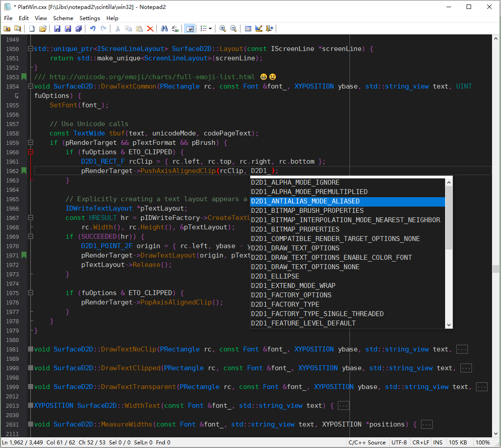Select D2D1_ALPHA_MODE_IGNORE autocomplete item
The width and height of the screenshot is (501, 448).
[x=348, y=182]
